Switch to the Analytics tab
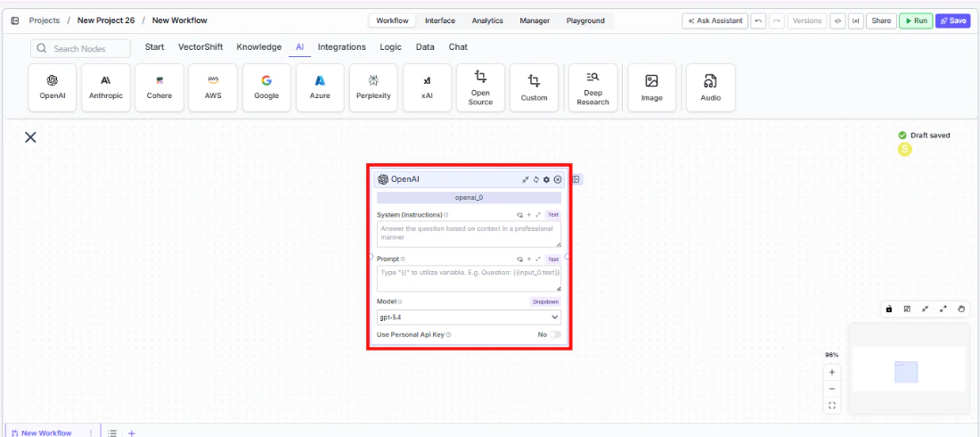 point(487,21)
